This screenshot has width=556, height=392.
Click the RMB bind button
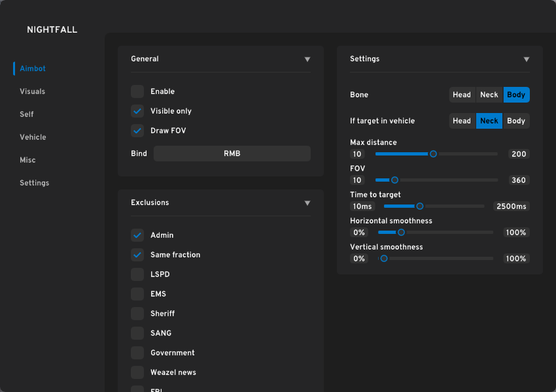click(x=232, y=154)
